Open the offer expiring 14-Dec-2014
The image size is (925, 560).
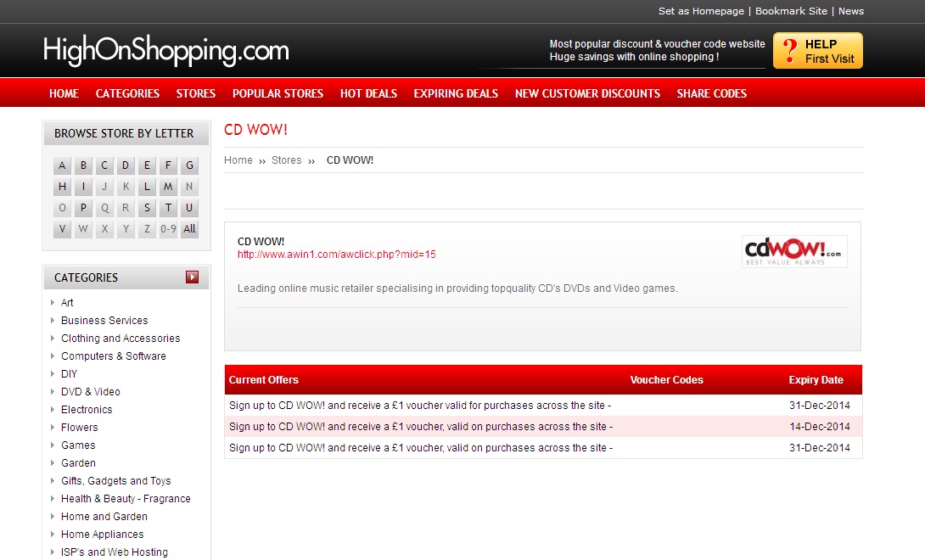pyautogui.click(x=543, y=427)
